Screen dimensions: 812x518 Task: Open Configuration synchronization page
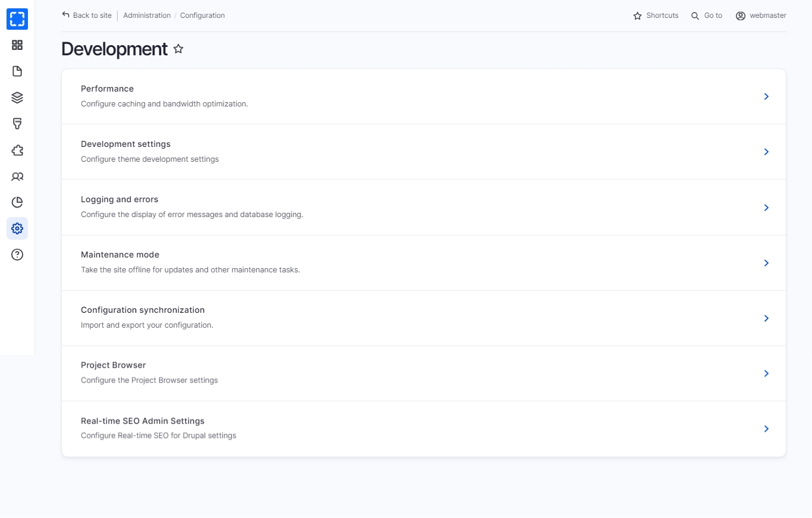[x=143, y=310]
